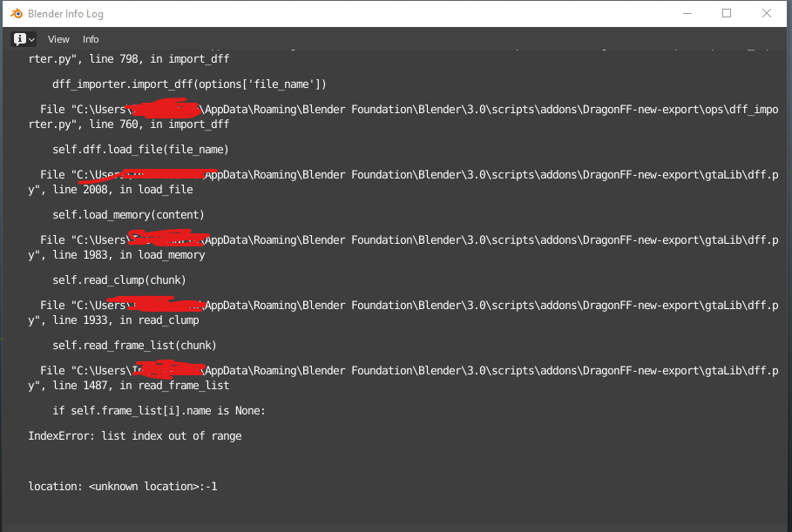This screenshot has height=532, width=792.
Task: Minimize the Blender Info Log window
Action: tap(687, 13)
